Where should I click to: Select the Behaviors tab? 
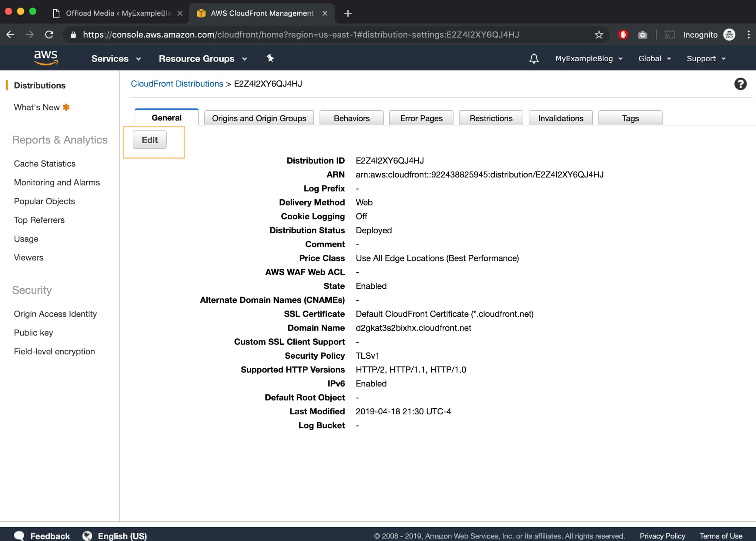(x=352, y=118)
